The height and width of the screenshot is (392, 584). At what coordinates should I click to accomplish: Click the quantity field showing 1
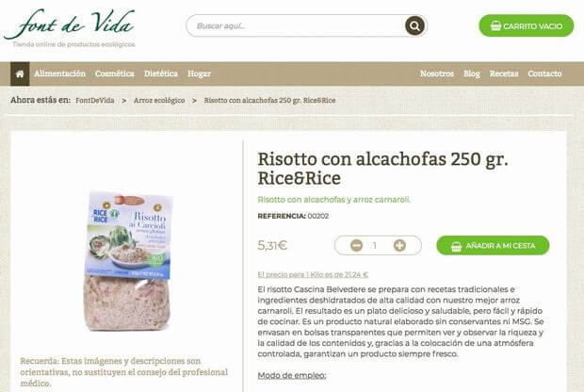click(375, 246)
